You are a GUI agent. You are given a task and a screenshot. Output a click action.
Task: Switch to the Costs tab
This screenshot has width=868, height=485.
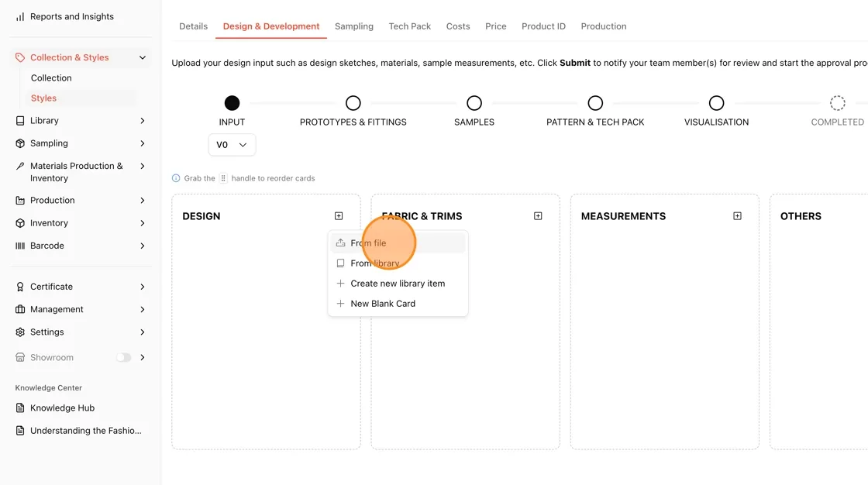tap(458, 26)
